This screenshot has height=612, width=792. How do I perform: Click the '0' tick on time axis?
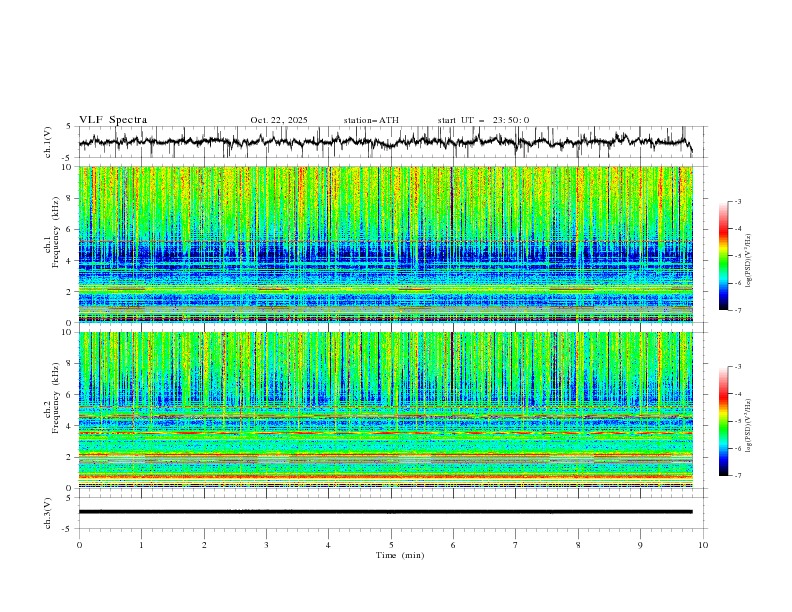[79, 545]
